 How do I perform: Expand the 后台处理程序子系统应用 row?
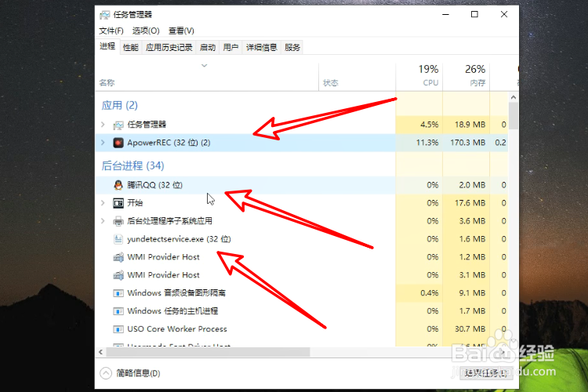(x=103, y=221)
